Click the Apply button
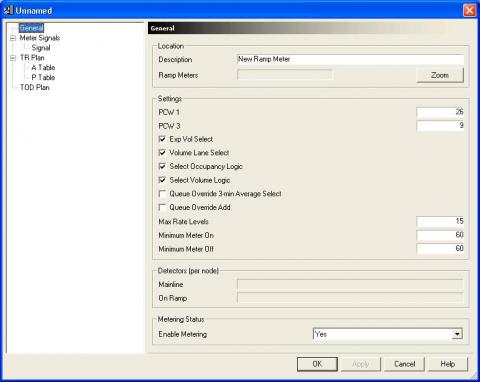This screenshot has height=382, width=480. (361, 364)
